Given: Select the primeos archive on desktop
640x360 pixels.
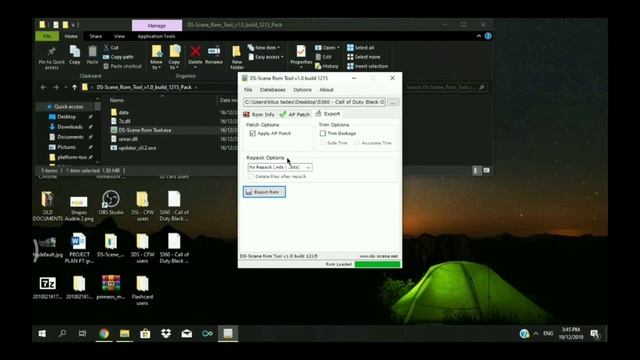Looking at the screenshot, I should click(x=111, y=287).
